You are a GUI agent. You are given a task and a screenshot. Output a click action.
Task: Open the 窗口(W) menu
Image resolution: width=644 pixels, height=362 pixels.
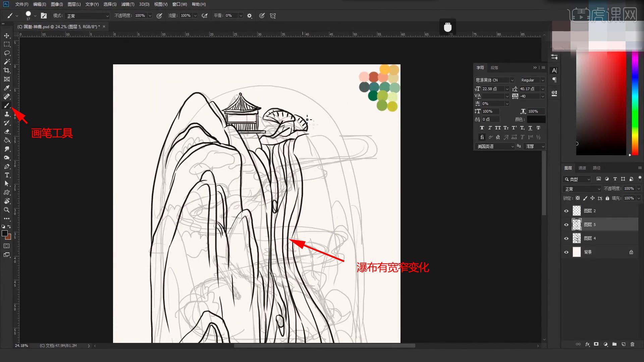tap(179, 4)
